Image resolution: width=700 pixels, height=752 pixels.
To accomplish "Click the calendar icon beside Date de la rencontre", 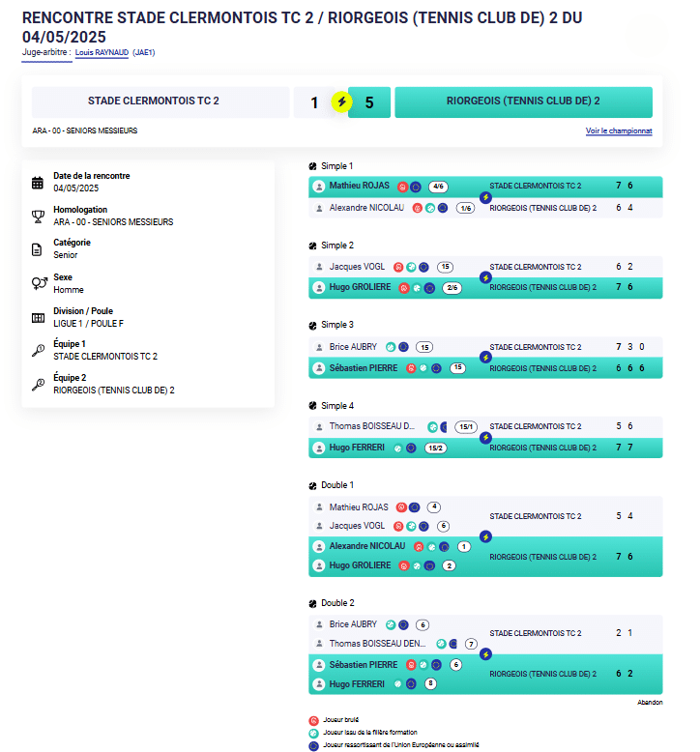I will (38, 183).
